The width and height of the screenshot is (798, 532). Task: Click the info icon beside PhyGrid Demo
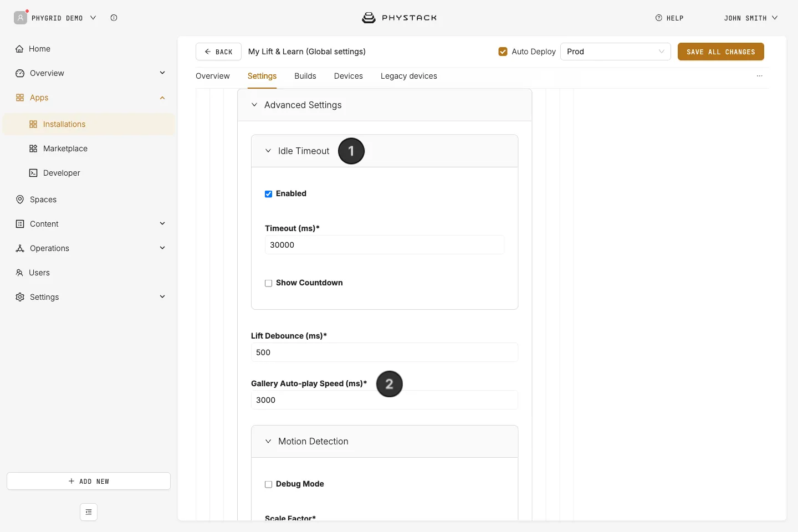[x=114, y=18]
